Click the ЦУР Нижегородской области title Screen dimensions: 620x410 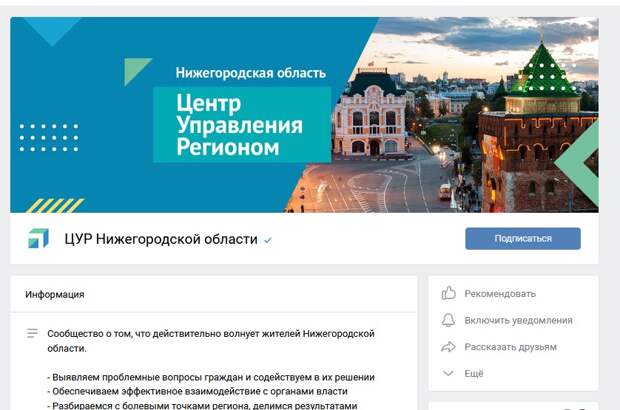tap(161, 239)
